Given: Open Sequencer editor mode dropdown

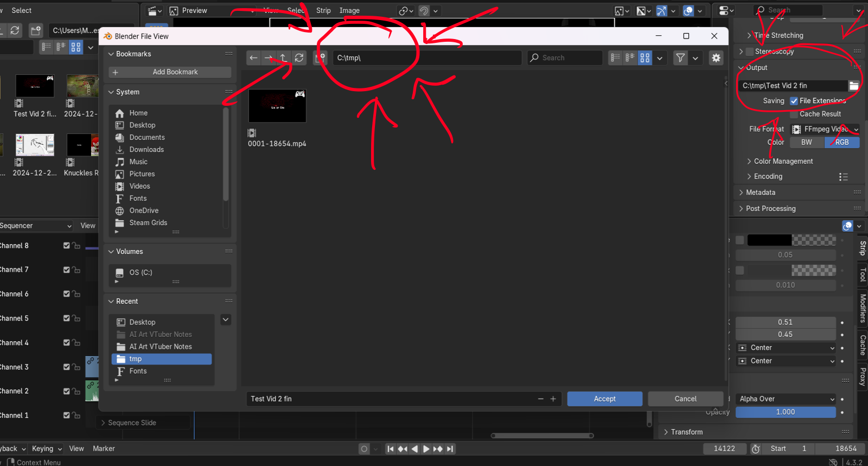Looking at the screenshot, I should [x=36, y=226].
